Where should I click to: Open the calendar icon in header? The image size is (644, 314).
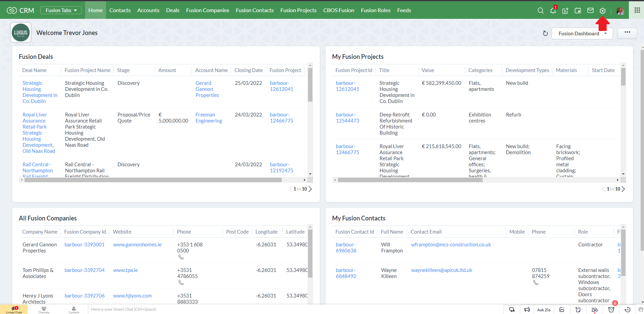578,10
